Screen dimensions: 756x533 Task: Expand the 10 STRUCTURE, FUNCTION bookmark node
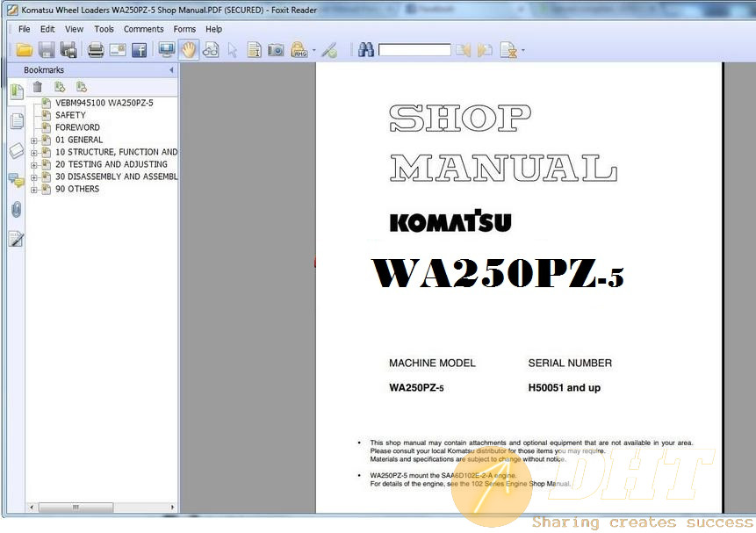click(33, 153)
